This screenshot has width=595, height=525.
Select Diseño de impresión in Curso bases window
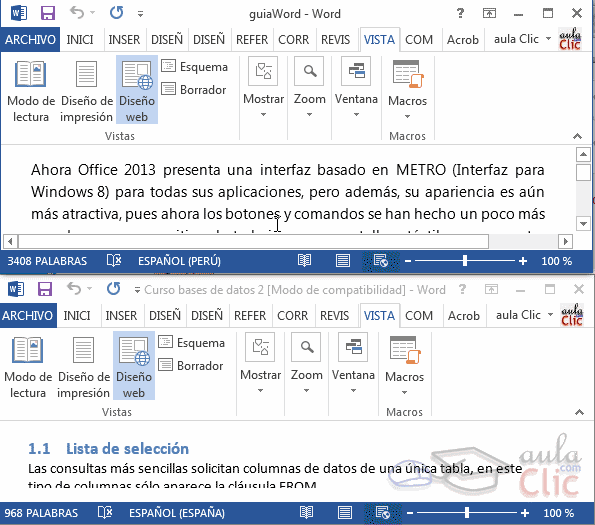pyautogui.click(x=83, y=367)
